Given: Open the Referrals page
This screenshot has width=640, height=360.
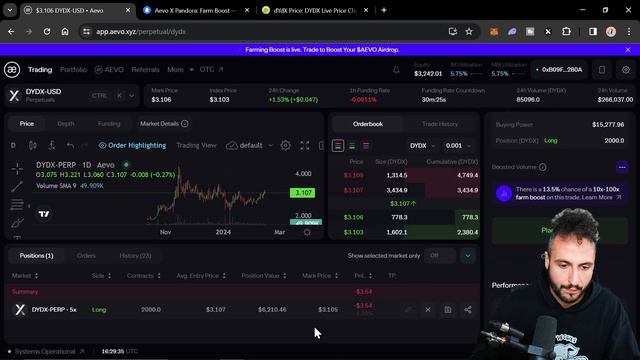Looking at the screenshot, I should coord(145,70).
